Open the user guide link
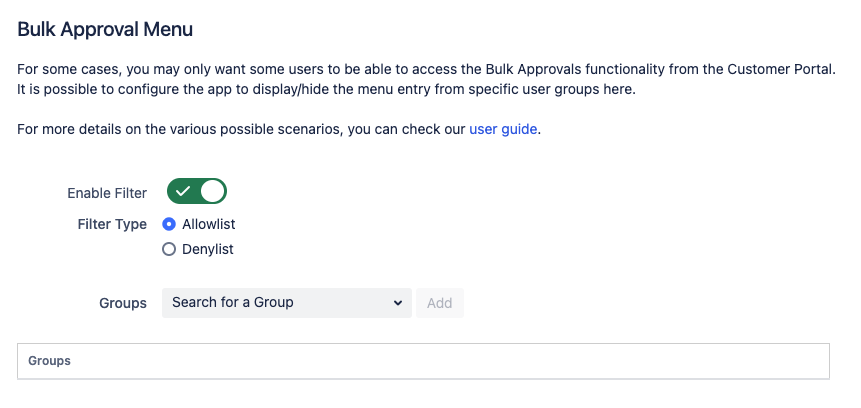Screen dimensions: 861x408 [x=503, y=129]
